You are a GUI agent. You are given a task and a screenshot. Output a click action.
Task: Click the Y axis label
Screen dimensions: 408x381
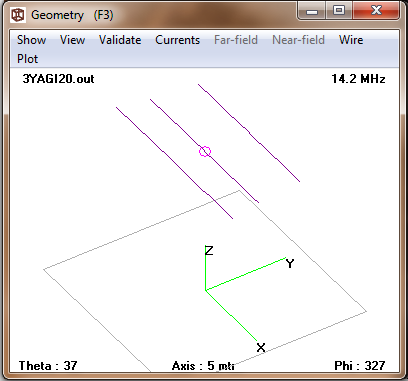click(290, 264)
